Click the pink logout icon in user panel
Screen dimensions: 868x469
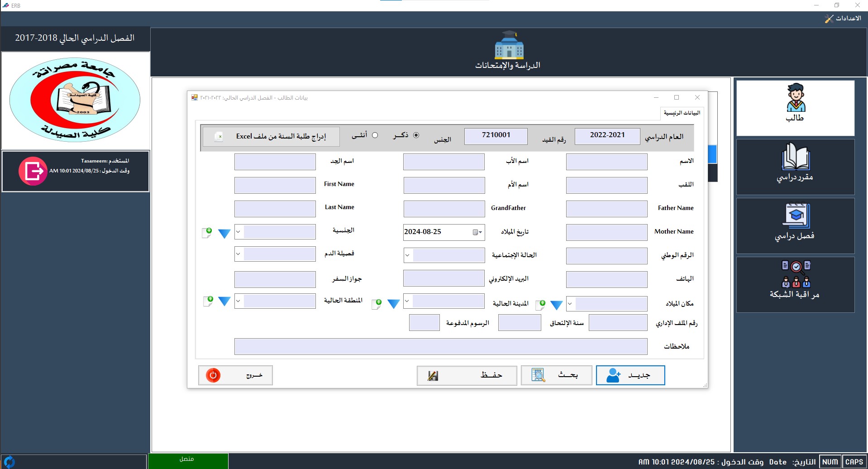click(33, 171)
